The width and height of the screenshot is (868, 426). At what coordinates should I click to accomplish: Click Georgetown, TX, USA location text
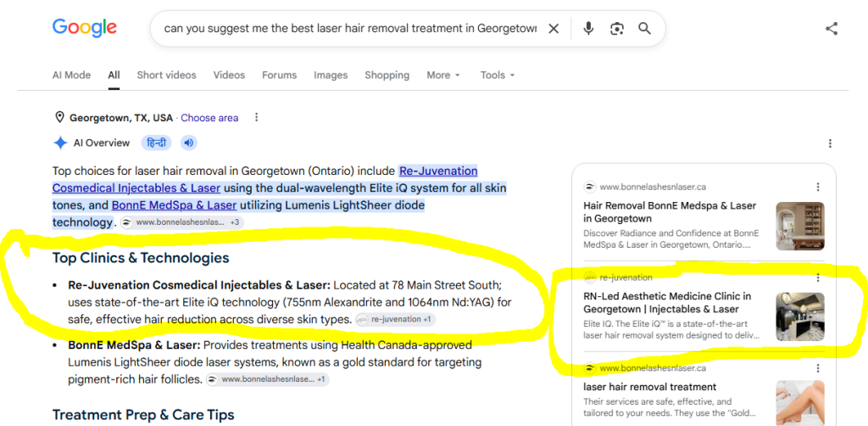tap(121, 117)
